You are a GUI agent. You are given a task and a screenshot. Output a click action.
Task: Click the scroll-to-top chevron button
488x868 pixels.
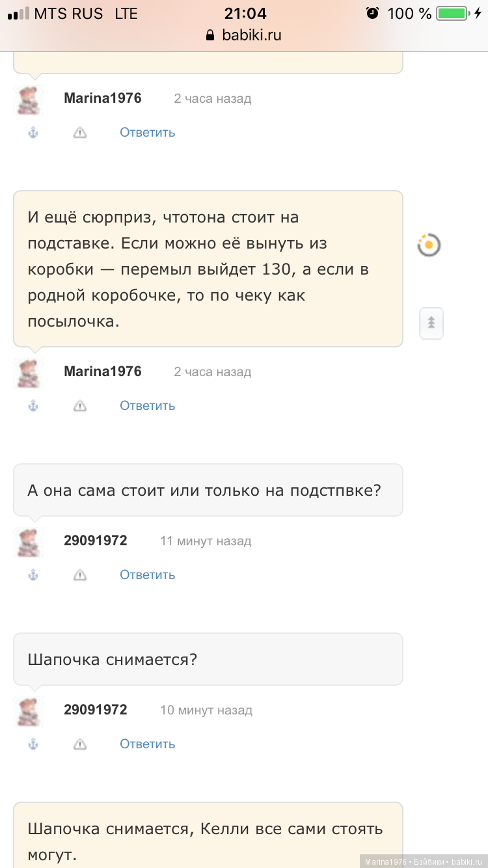point(431,323)
